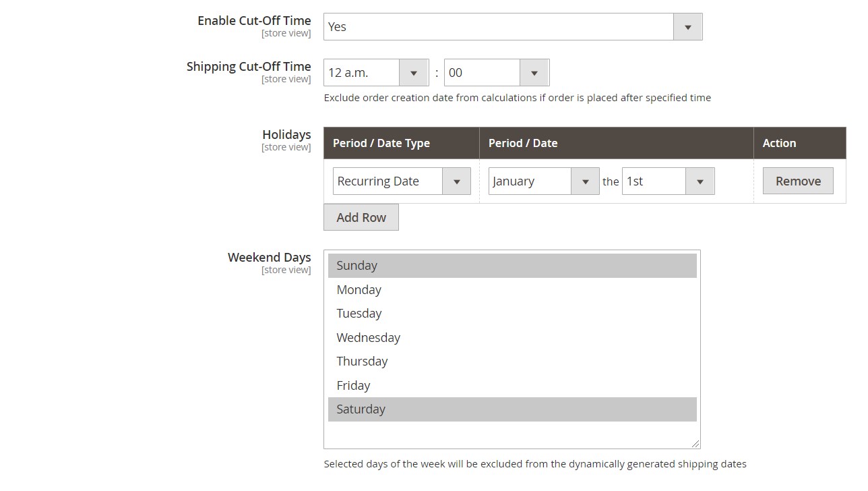The height and width of the screenshot is (491, 868).
Task: Select Sunday in Weekend Days list
Action: click(511, 266)
